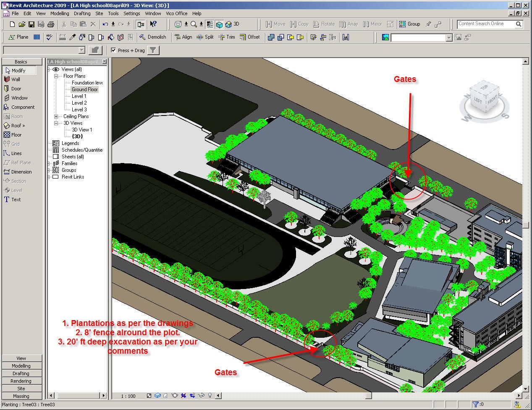Open the type selector dropdown

[82, 50]
